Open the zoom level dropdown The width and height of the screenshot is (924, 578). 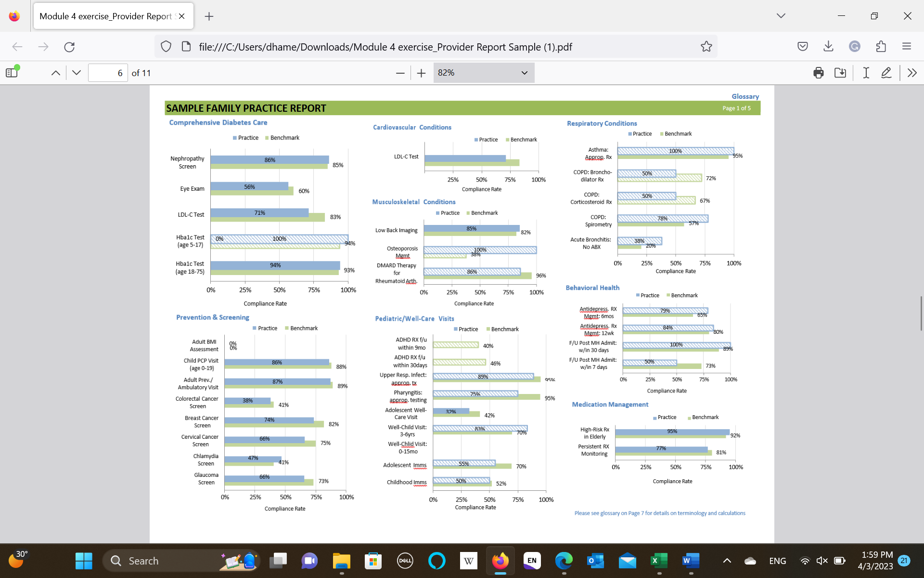coord(484,73)
